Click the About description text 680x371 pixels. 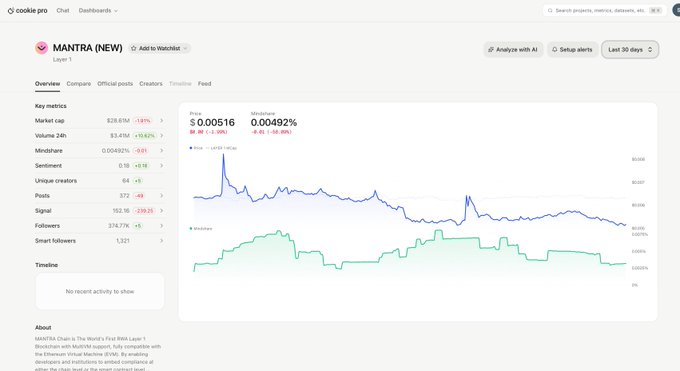(98, 354)
